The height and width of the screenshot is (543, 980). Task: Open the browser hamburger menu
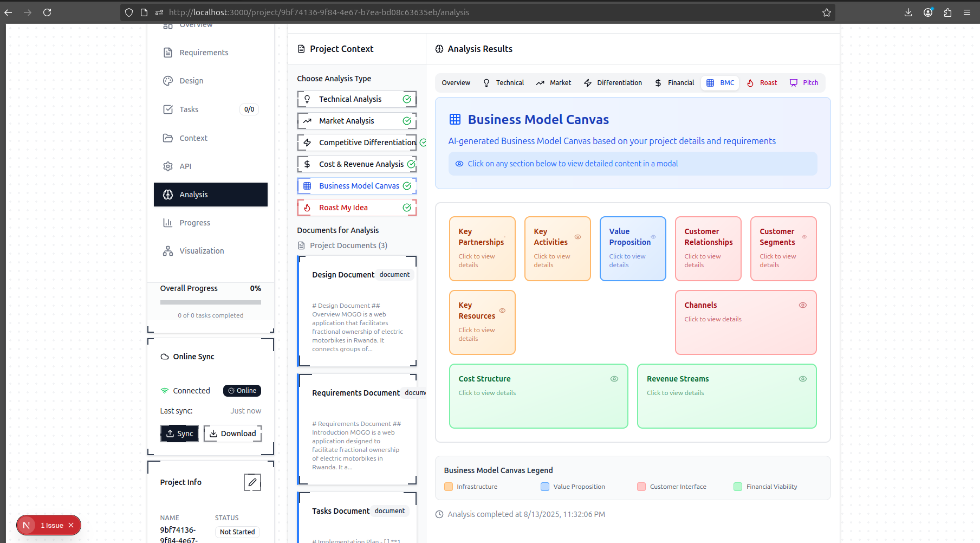pos(967,12)
